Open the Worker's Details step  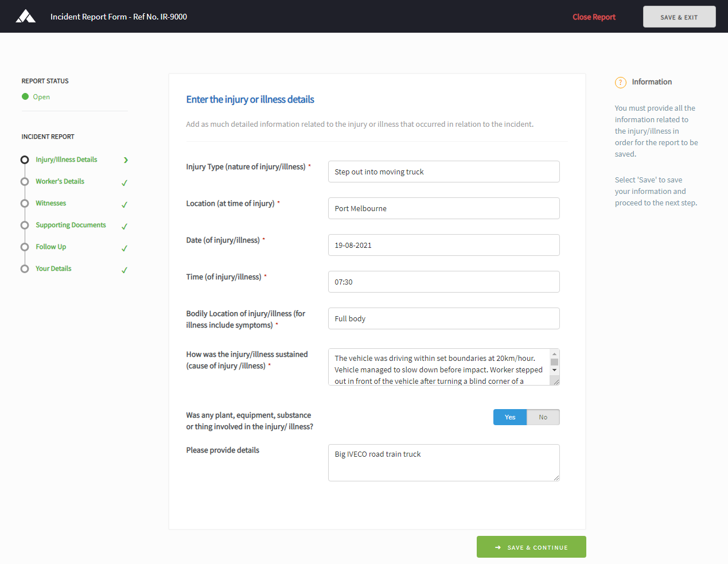[x=60, y=181]
